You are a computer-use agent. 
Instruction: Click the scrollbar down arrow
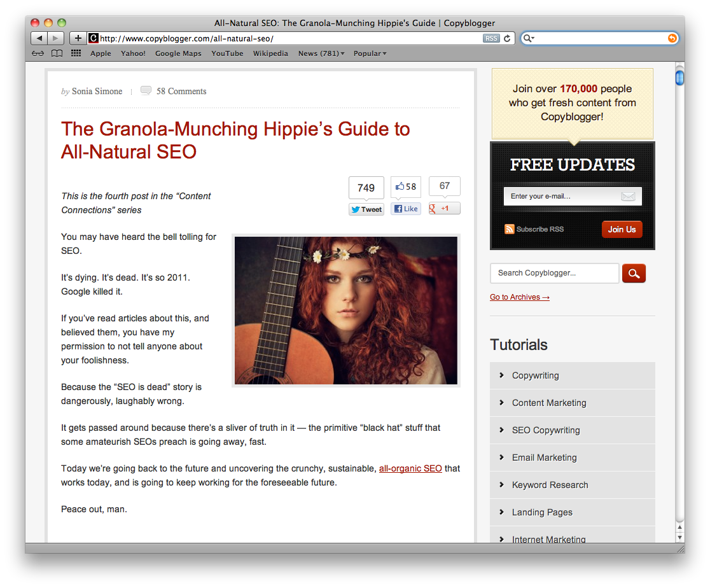(x=679, y=537)
